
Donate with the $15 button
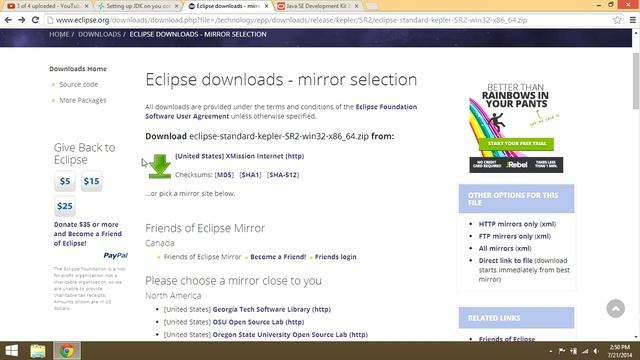click(x=91, y=181)
